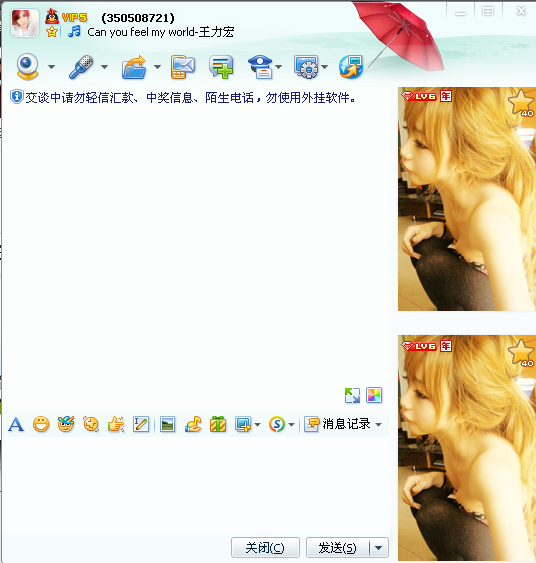Viewport: 536px width, 563px height.
Task: Open song Can you feel my world-王力宏
Action: 160,32
